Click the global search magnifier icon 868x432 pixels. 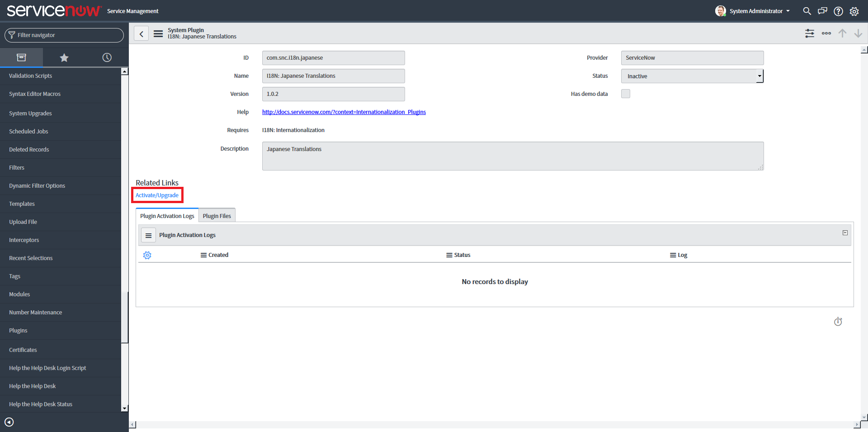[x=807, y=11]
